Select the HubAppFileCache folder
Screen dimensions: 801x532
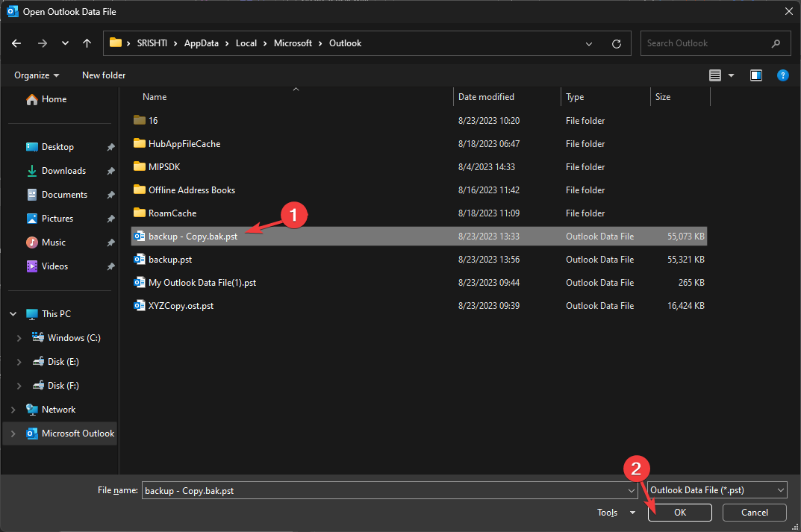419,144
